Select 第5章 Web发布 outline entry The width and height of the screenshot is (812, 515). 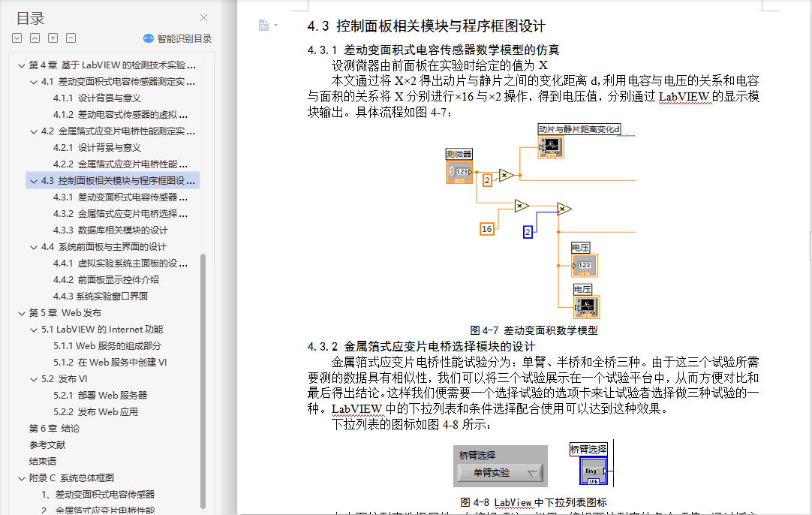pos(65,312)
